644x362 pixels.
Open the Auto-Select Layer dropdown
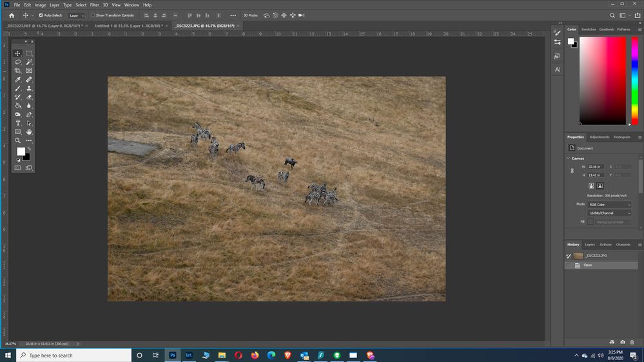pos(77,15)
